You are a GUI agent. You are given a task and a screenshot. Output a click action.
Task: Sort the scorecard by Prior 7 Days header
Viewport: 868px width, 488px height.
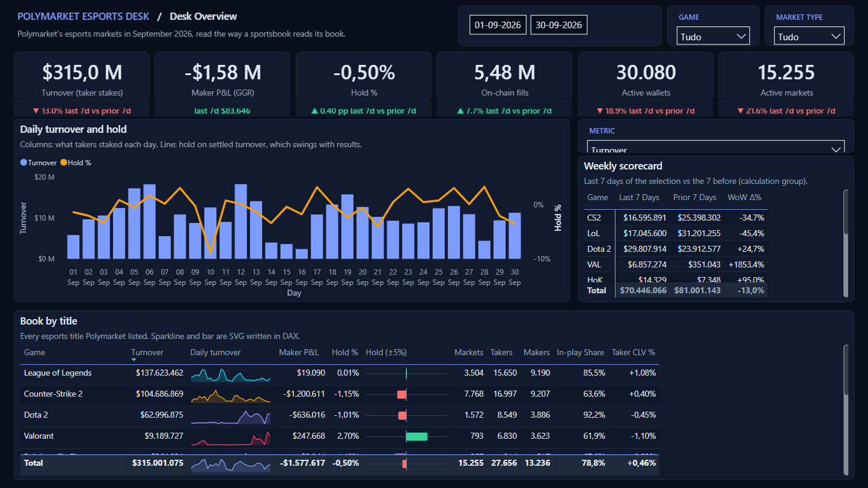coord(695,198)
